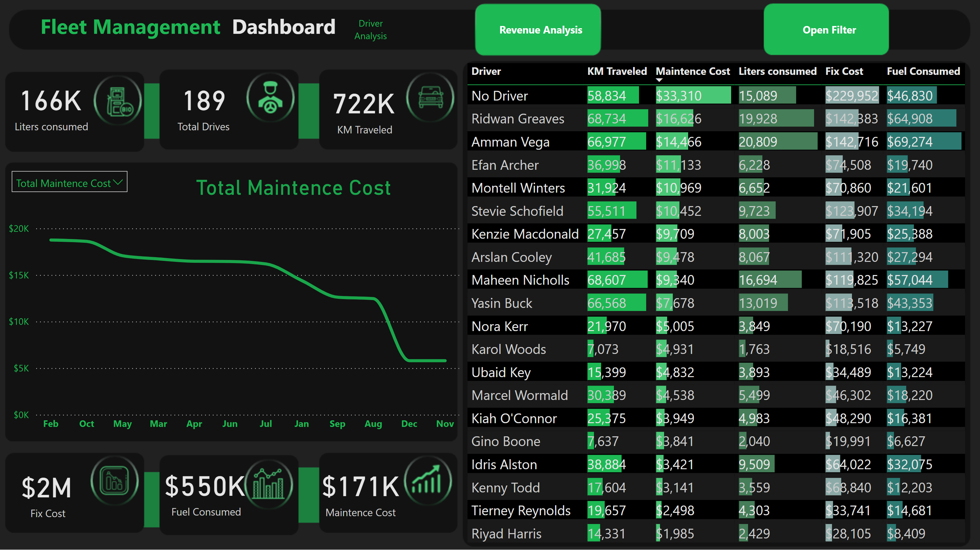Select the 166K Liters consumed card
The height and width of the screenshot is (550, 980).
[75, 111]
